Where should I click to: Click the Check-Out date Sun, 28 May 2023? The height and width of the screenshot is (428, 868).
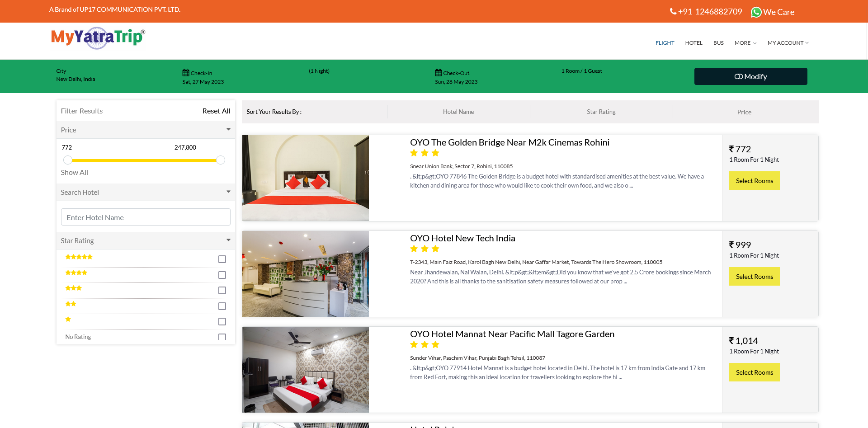[456, 82]
